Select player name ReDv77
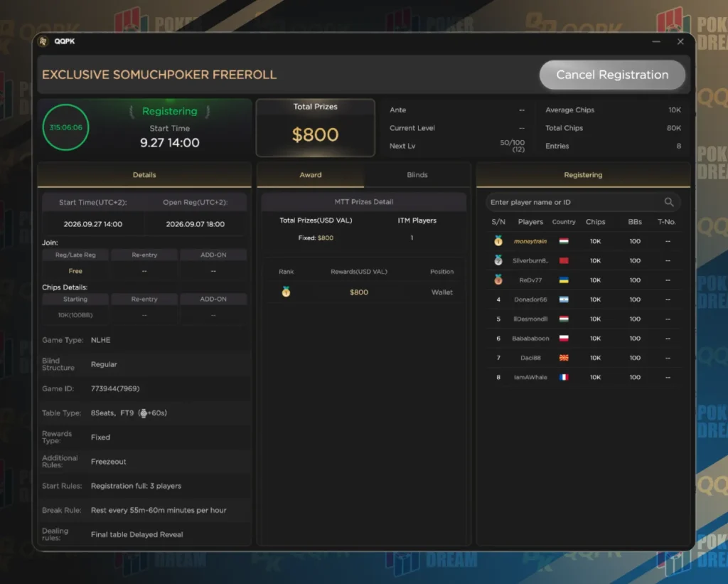Viewport: 728px width, 584px height. tap(530, 280)
